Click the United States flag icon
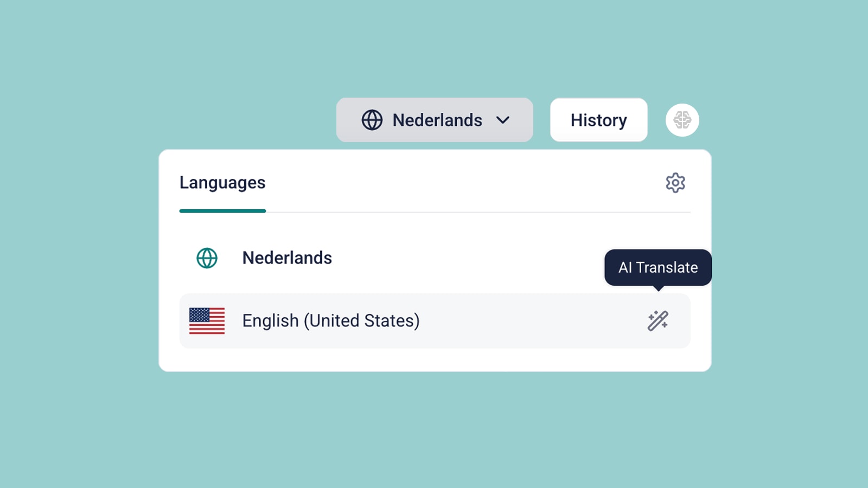The height and width of the screenshot is (488, 868). click(207, 320)
